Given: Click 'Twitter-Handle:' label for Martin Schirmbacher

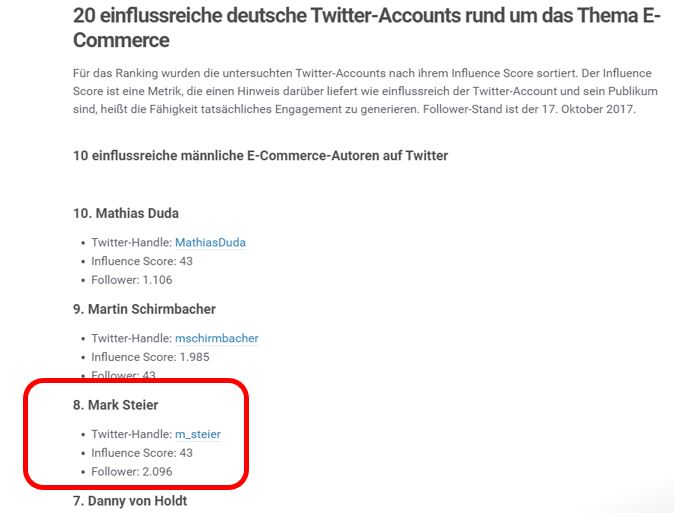Looking at the screenshot, I should (132, 338).
